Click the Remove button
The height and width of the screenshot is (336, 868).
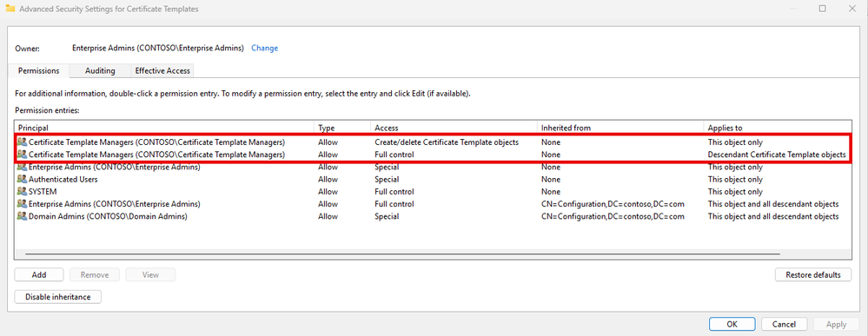(95, 274)
